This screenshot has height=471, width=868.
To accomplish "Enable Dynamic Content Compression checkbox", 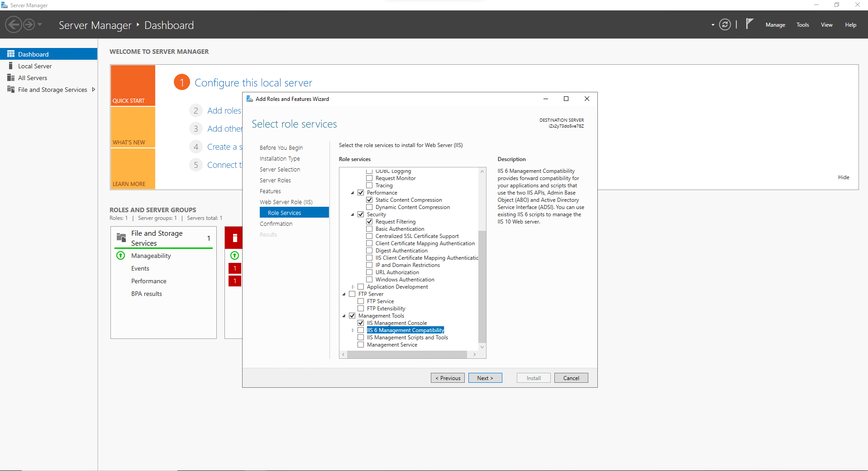I will 369,207.
